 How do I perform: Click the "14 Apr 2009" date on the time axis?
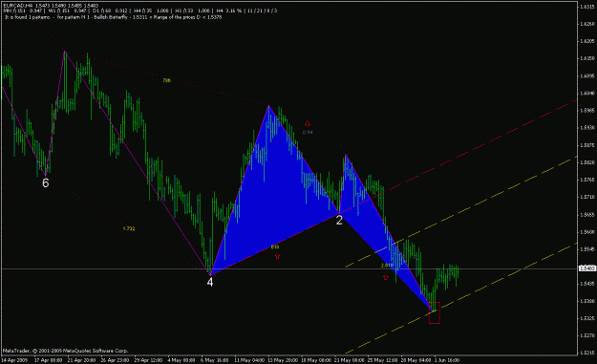pos(14,360)
